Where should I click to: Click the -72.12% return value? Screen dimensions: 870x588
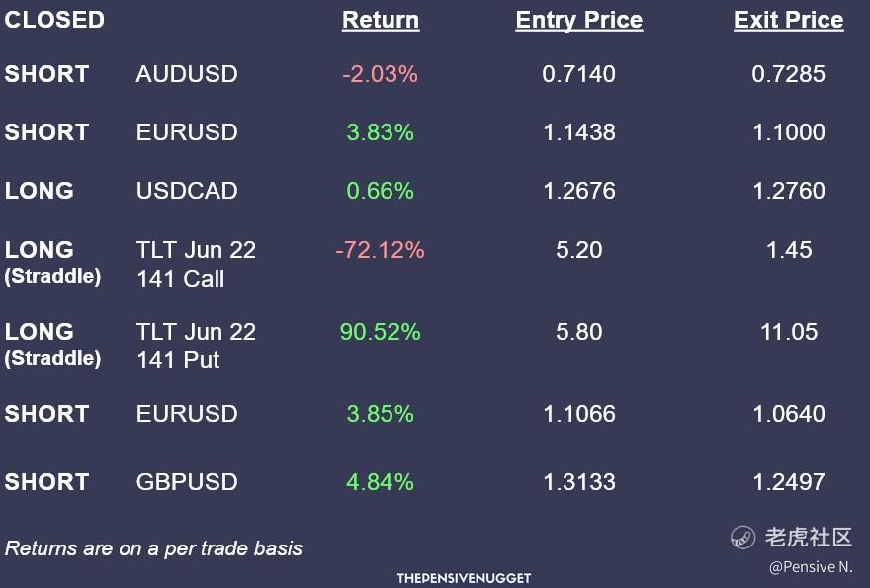coord(380,250)
